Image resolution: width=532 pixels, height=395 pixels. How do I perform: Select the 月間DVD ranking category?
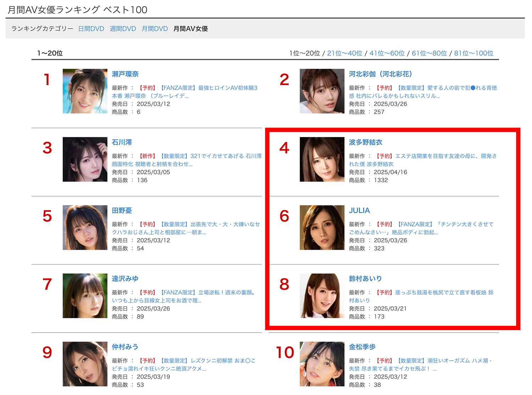(155, 29)
